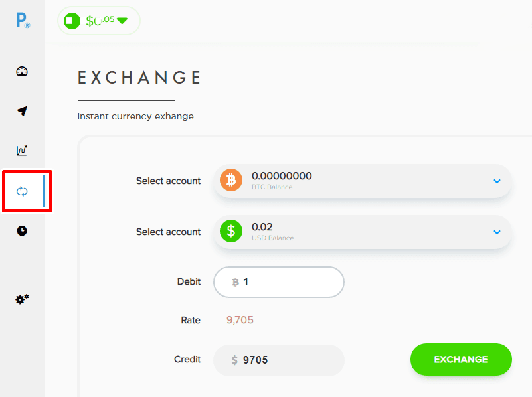The image size is (532, 397).
Task: Click the $0.05 balance pill
Action: click(98, 21)
